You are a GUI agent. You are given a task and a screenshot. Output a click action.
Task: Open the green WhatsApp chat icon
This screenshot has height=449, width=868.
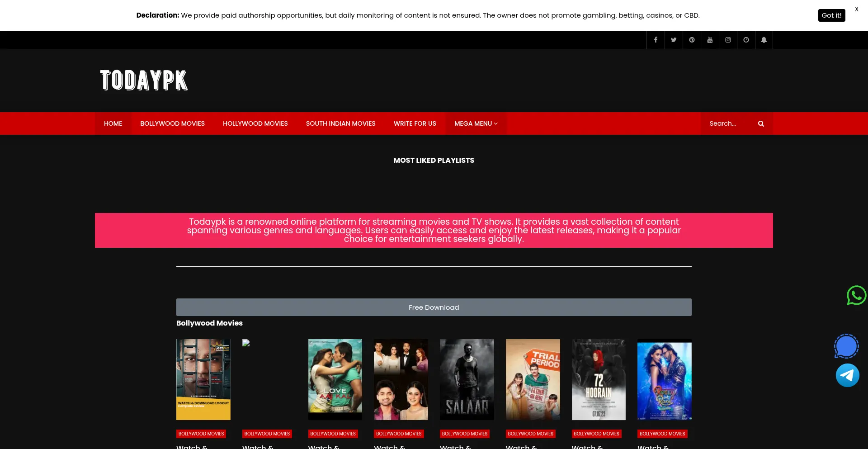click(856, 295)
